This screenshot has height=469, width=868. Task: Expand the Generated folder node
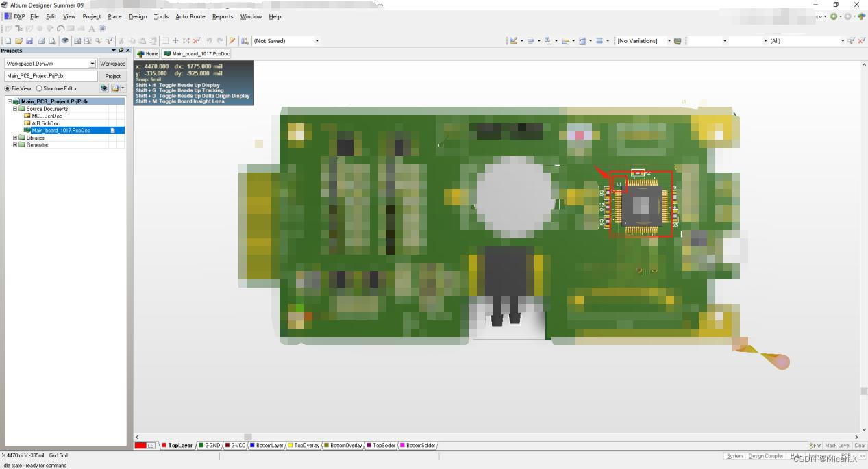tap(15, 144)
